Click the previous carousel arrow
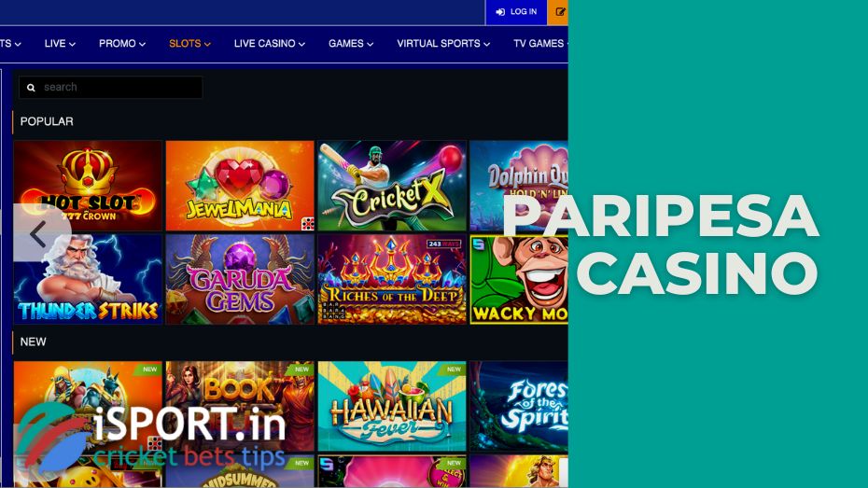The image size is (868, 488). [x=39, y=233]
